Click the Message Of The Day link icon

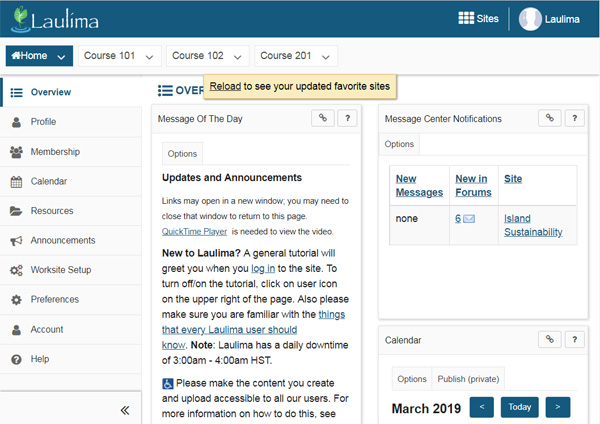point(323,118)
